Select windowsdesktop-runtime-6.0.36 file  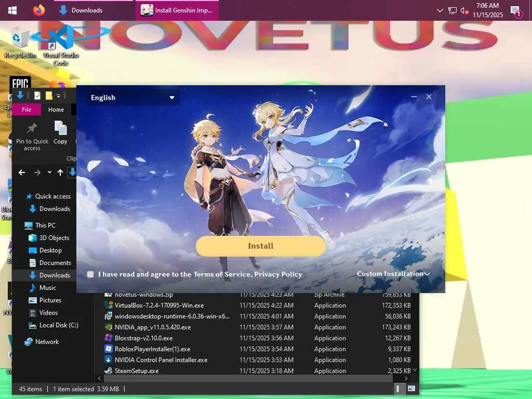coord(172,316)
